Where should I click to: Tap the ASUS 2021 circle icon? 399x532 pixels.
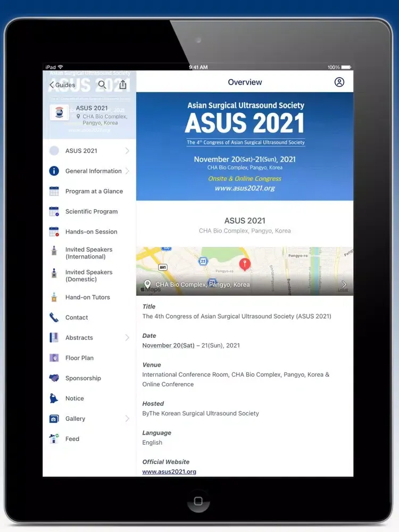click(54, 151)
